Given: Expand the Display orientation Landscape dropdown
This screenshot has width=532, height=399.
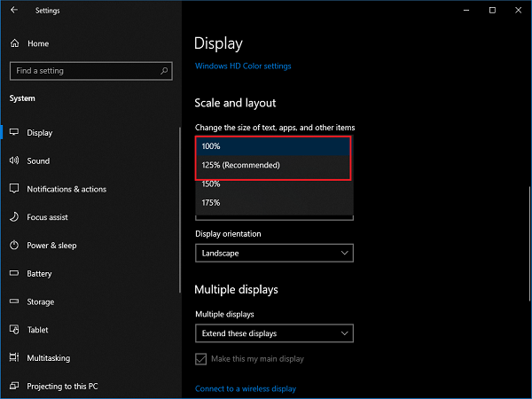Looking at the screenshot, I should click(274, 254).
